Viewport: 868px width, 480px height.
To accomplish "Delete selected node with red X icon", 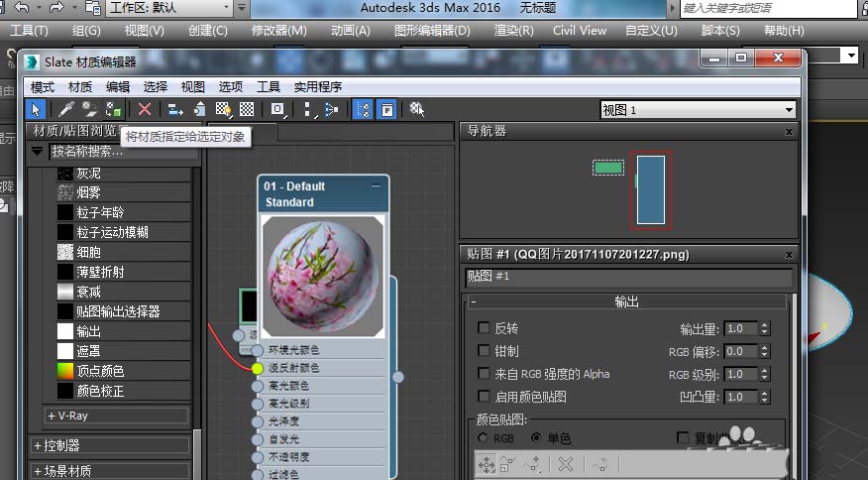I will [145, 110].
